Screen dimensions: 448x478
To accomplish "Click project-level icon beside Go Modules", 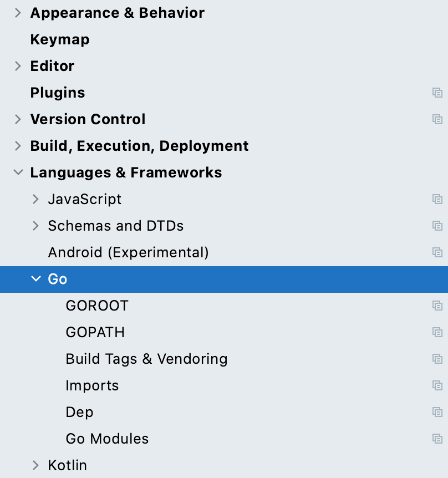I will 437,439.
